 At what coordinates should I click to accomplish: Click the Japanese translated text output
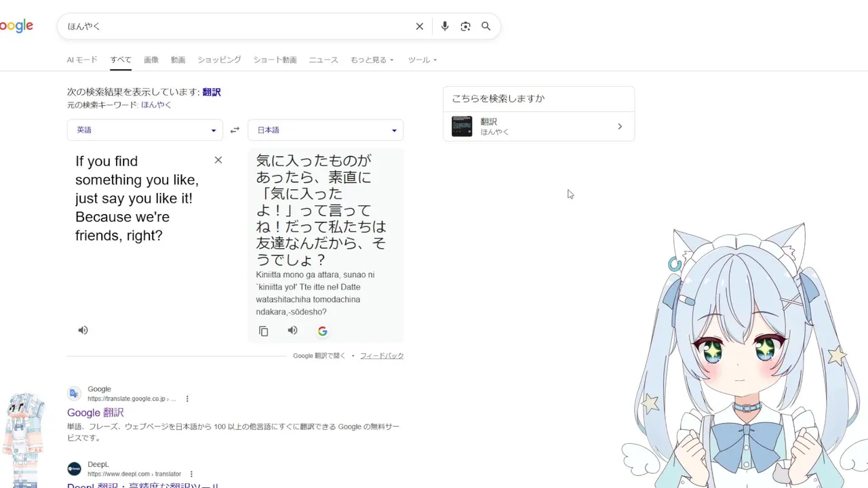322,209
